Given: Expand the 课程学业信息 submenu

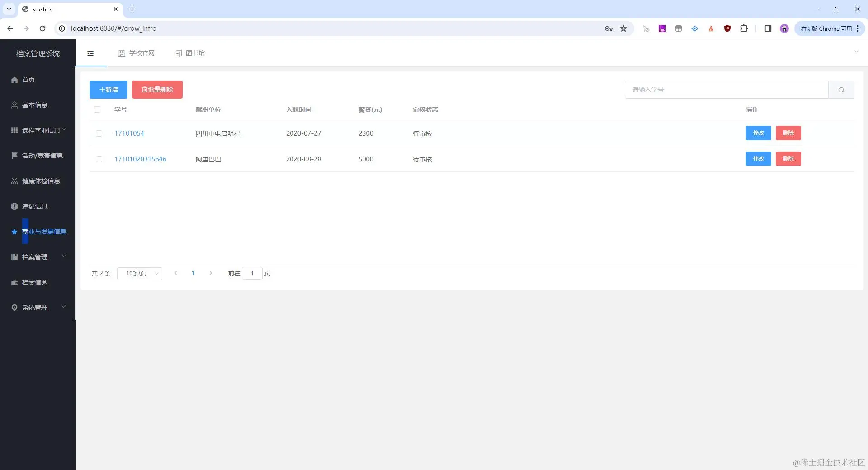Looking at the screenshot, I should pyautogui.click(x=38, y=130).
